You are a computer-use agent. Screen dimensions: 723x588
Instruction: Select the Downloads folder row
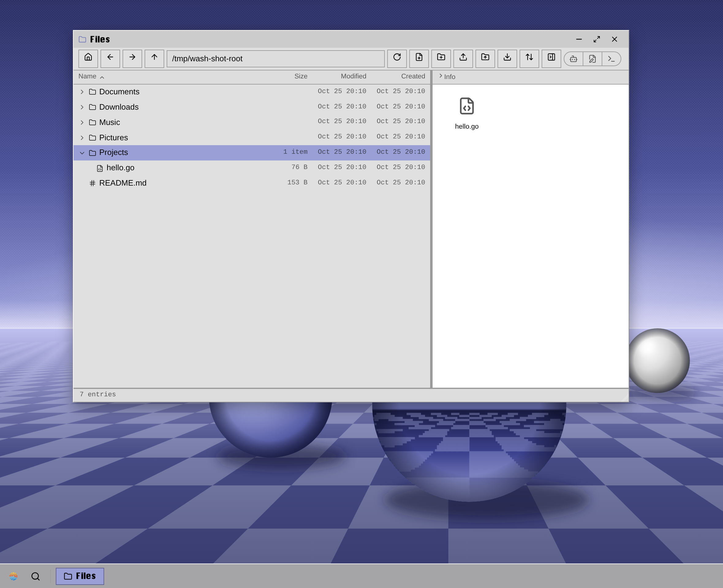(252, 107)
